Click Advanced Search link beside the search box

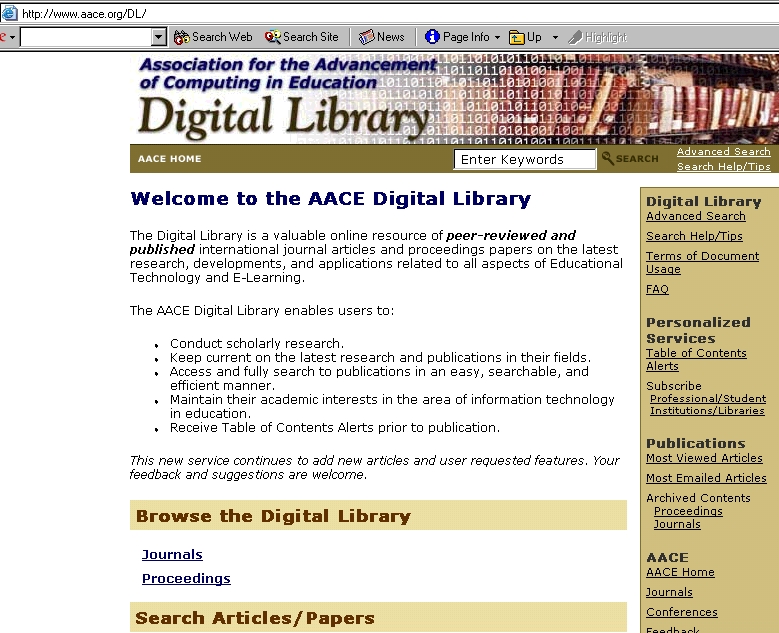click(x=723, y=152)
